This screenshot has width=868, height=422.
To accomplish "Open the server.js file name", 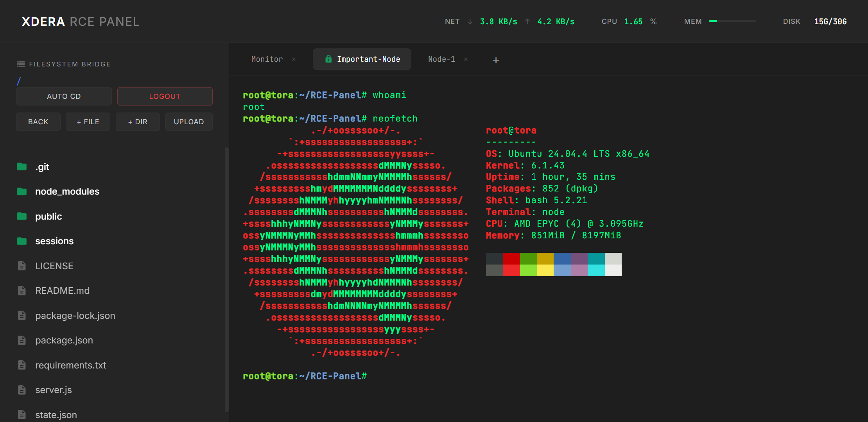I will click(x=54, y=390).
